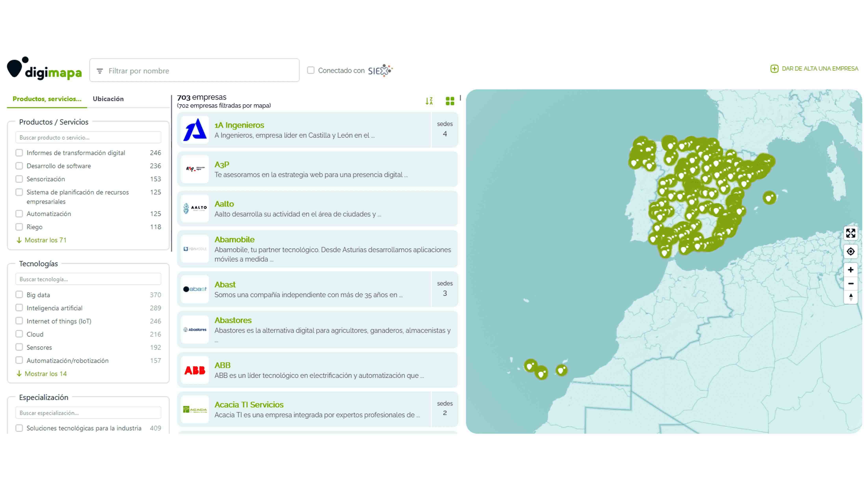Viewport: 868px width, 489px height.
Task: Open Abamobile company logo
Action: click(x=195, y=249)
